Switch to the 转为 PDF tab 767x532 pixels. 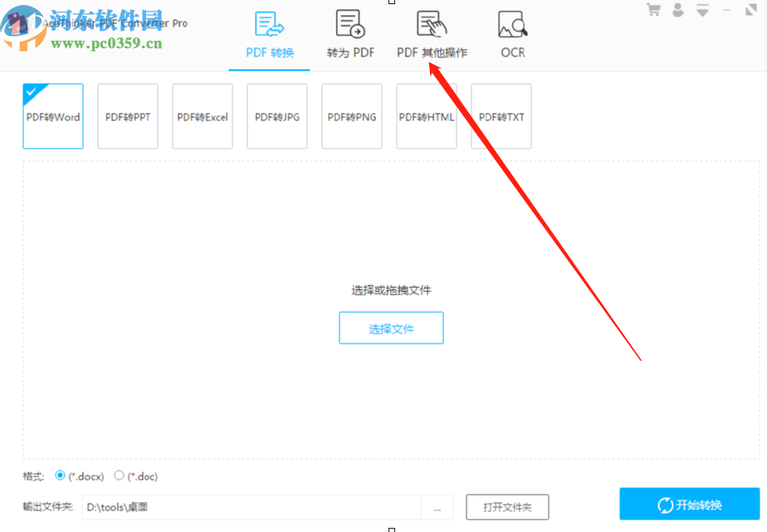(x=350, y=36)
